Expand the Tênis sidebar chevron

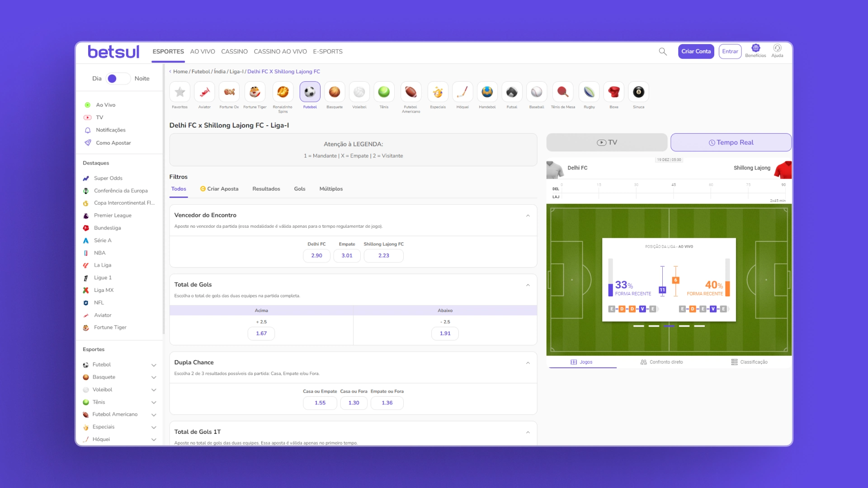[154, 403]
